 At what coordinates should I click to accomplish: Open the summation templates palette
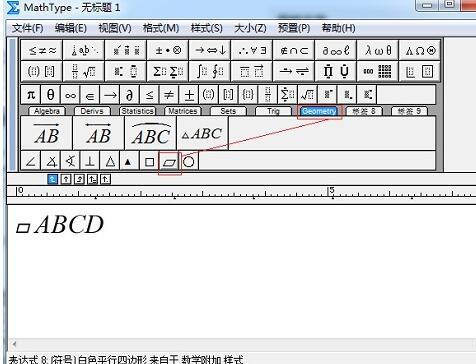pyautogui.click(x=168, y=71)
